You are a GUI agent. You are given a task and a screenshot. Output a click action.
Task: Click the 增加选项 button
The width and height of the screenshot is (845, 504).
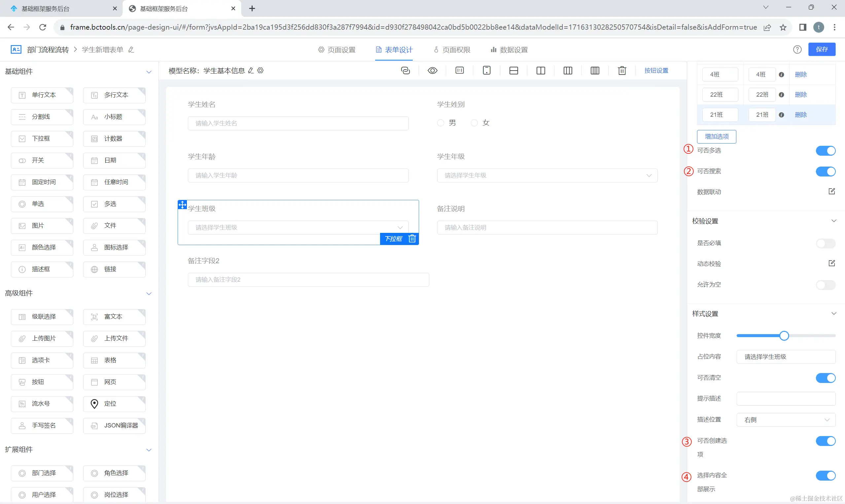[716, 137]
